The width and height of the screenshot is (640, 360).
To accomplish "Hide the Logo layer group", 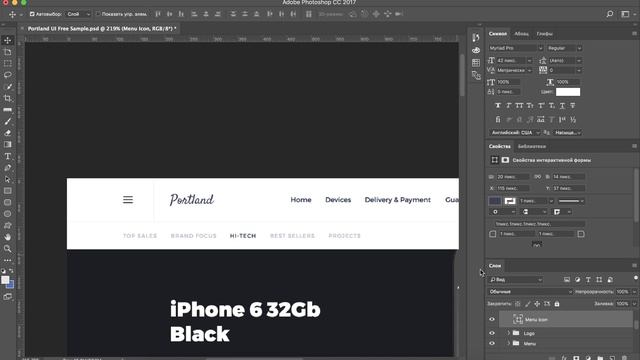I will [492, 333].
